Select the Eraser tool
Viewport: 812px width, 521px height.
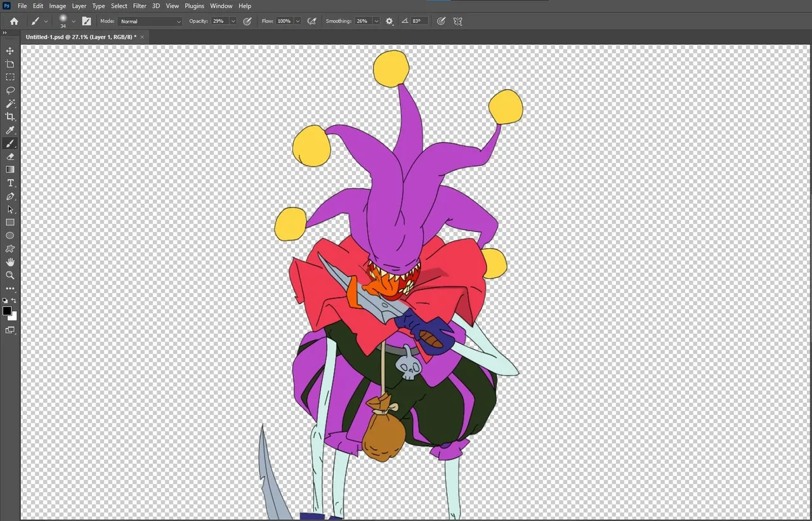(10, 157)
